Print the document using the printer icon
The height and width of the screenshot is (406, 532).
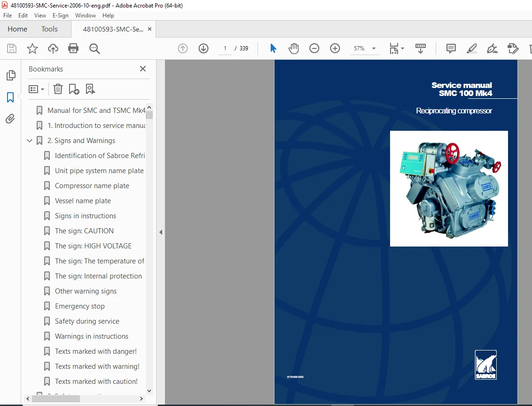tap(73, 48)
